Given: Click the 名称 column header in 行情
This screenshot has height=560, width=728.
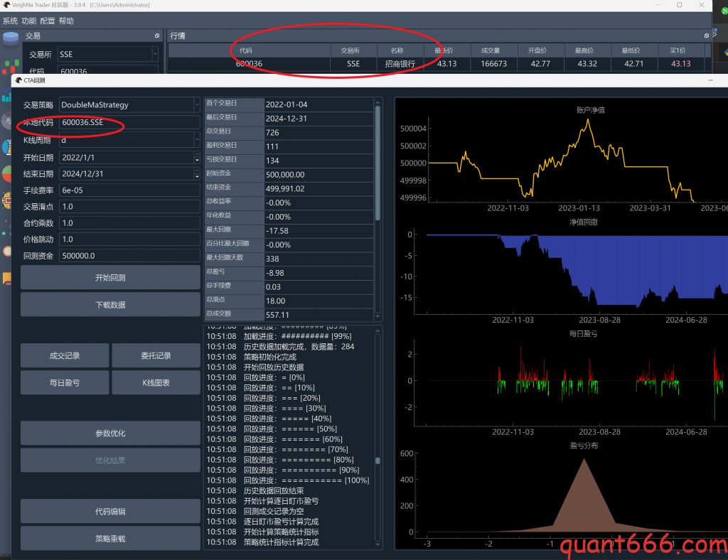Looking at the screenshot, I should click(x=400, y=50).
